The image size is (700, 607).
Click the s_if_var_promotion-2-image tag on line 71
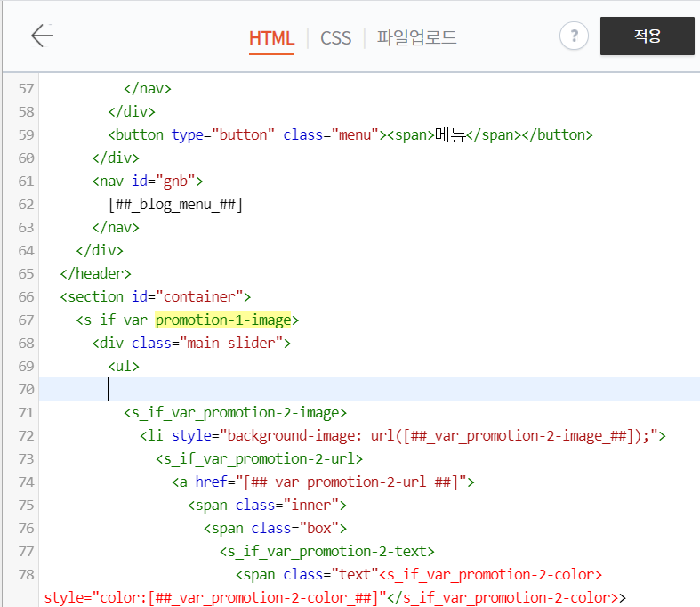click(x=236, y=413)
